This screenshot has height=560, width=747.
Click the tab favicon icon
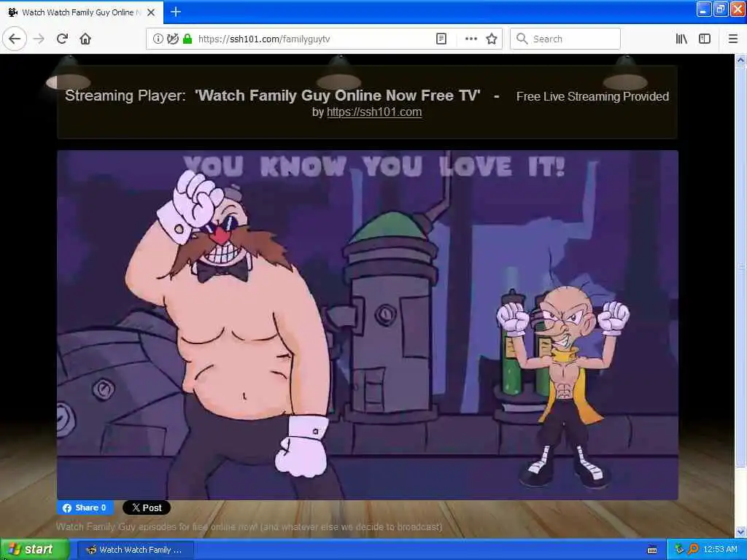tap(13, 12)
